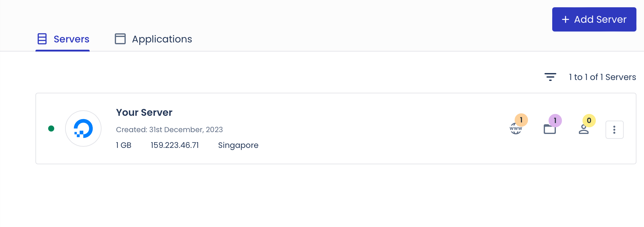Select the Servers tab

click(63, 39)
